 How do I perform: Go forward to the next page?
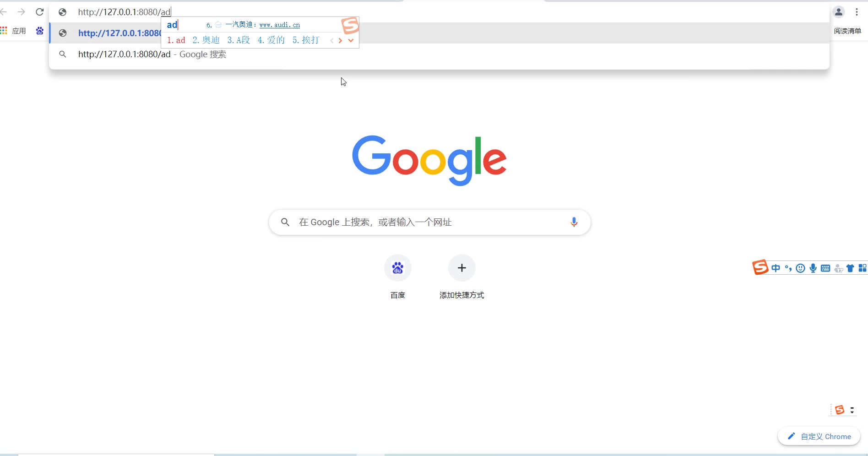pos(21,12)
